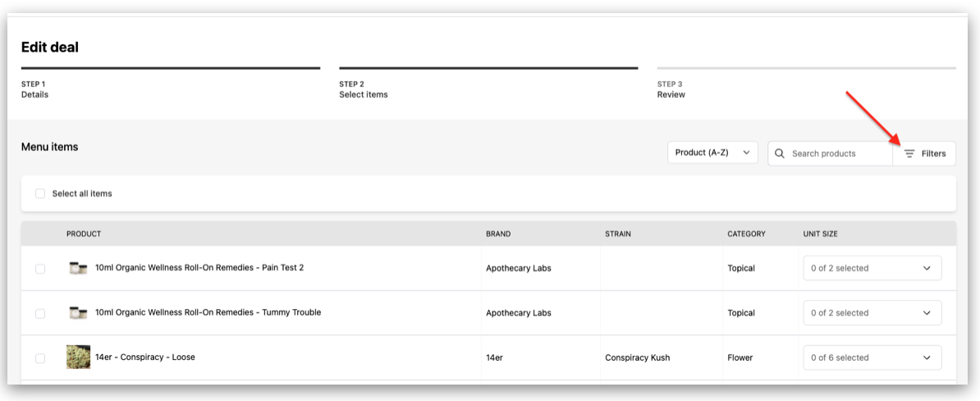
Task: Click the 14er Conspiracy Loose flower image
Action: pos(78,357)
